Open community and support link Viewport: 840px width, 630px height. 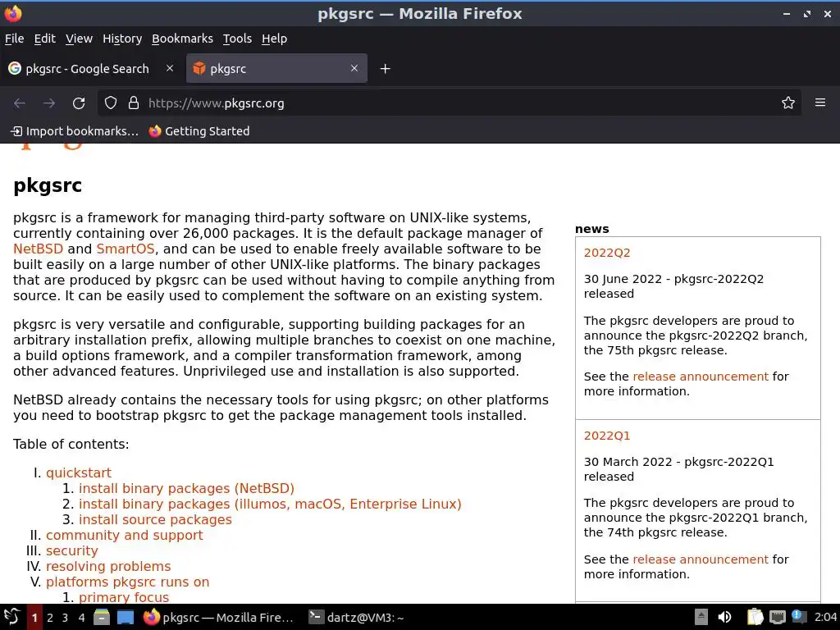pos(125,535)
